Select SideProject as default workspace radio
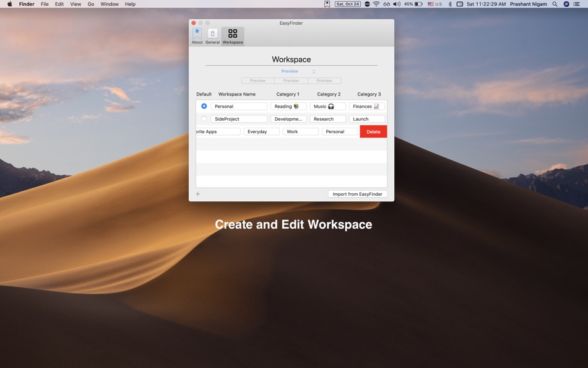Image resolution: width=588 pixels, height=368 pixels. click(x=204, y=119)
